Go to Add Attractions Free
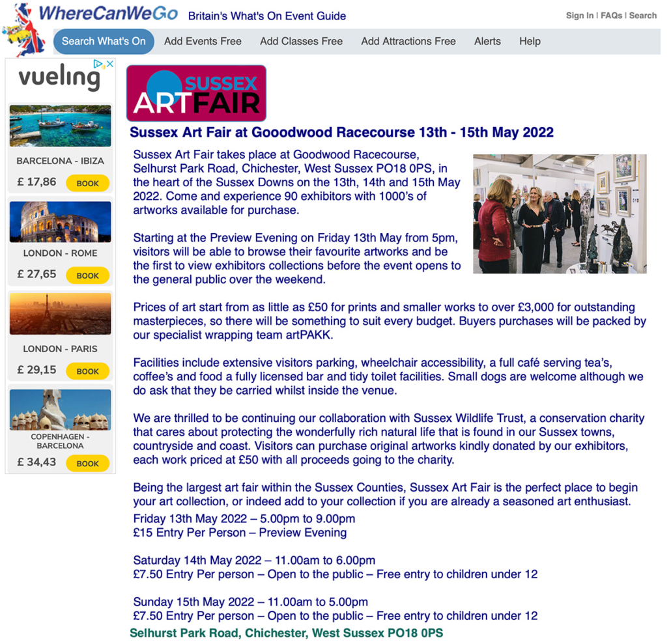The width and height of the screenshot is (671, 644). click(x=408, y=42)
